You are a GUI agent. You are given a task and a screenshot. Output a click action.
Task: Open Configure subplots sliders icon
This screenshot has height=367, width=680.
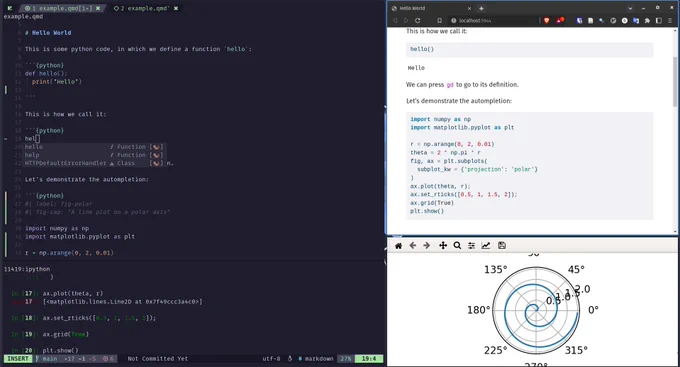point(471,246)
